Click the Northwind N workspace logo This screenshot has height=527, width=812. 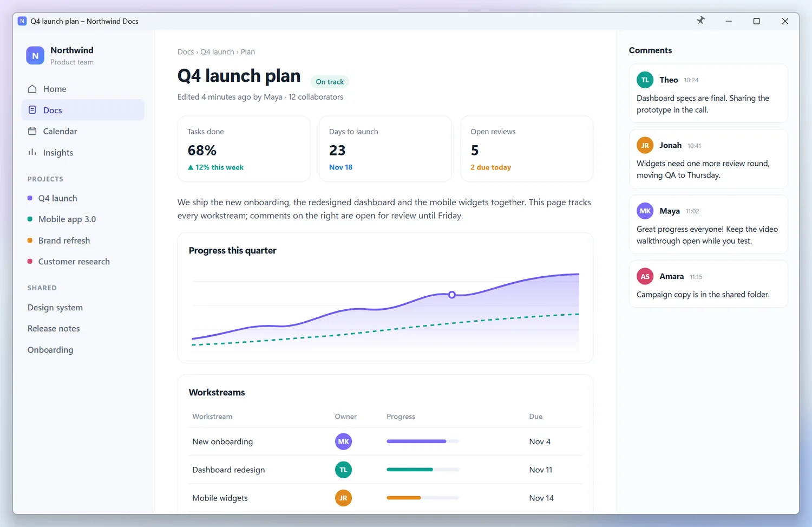35,55
